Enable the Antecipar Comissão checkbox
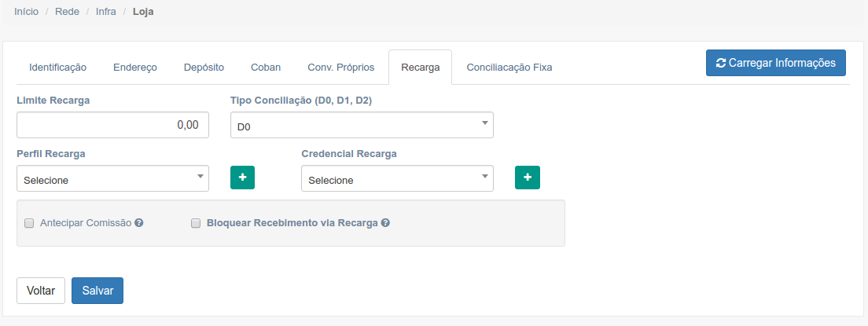This screenshot has width=868, height=326. (x=30, y=223)
